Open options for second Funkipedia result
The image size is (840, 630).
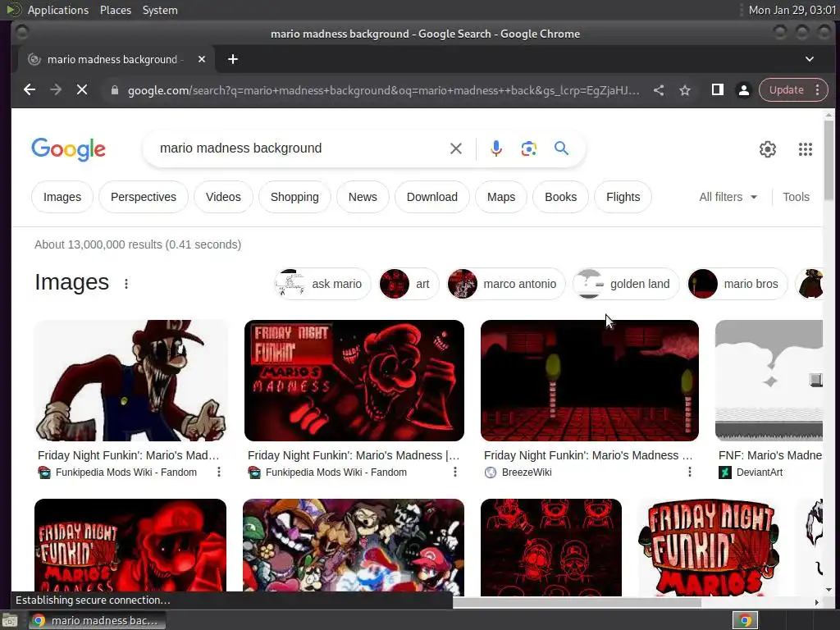click(x=454, y=472)
